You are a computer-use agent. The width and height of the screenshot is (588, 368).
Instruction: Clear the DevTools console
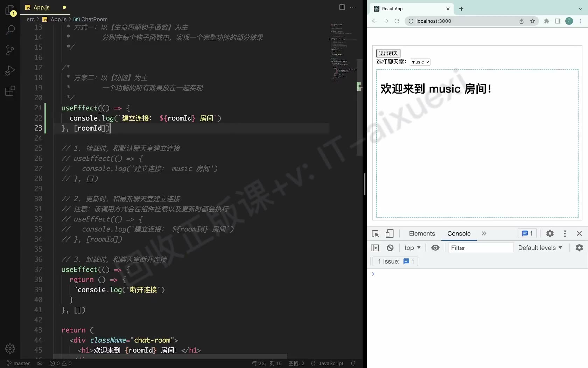(390, 248)
